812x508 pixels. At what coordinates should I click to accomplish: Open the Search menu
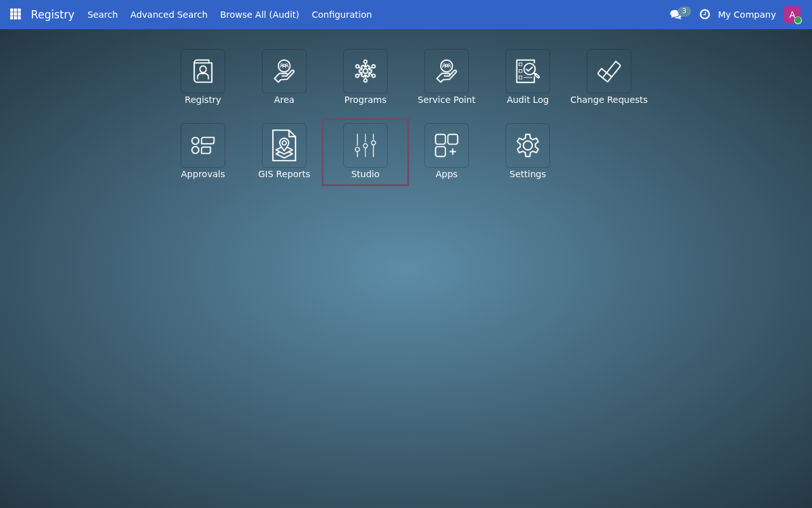(x=102, y=14)
